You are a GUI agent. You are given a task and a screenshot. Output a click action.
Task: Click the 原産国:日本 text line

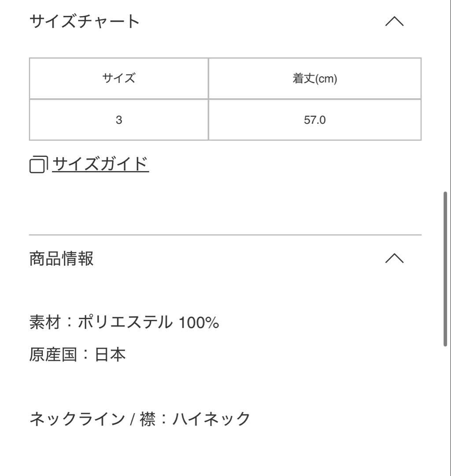click(78, 354)
